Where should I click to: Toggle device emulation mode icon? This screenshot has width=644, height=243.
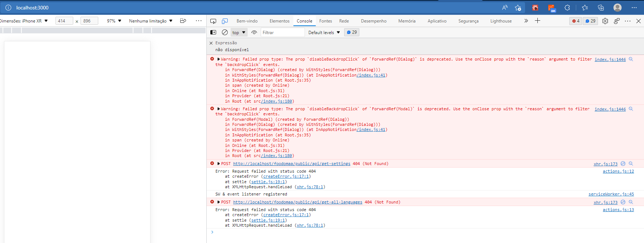(225, 21)
